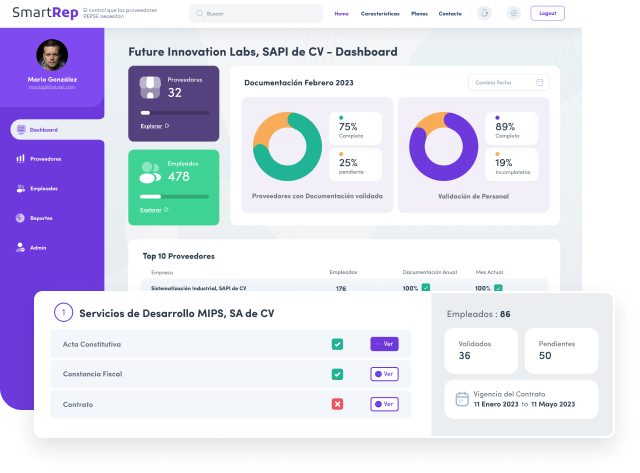Click the Admin icon in sidebar
Screen dimensions: 640x473
point(20,247)
